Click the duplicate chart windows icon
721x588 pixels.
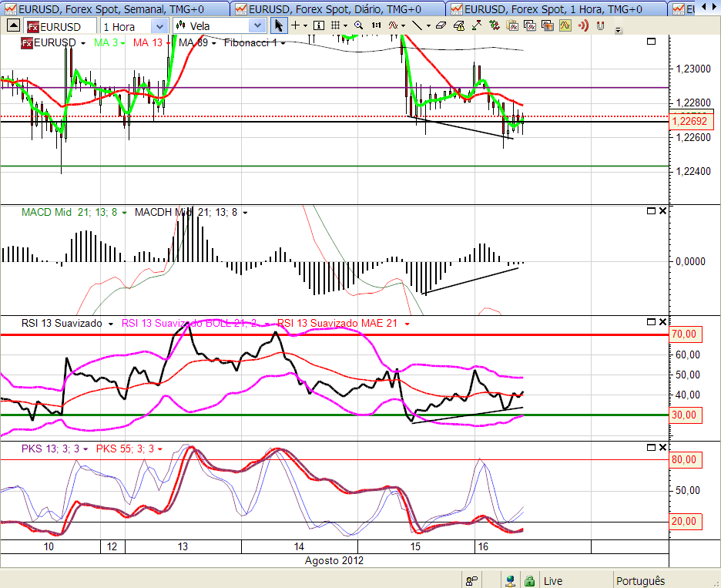(x=530, y=25)
